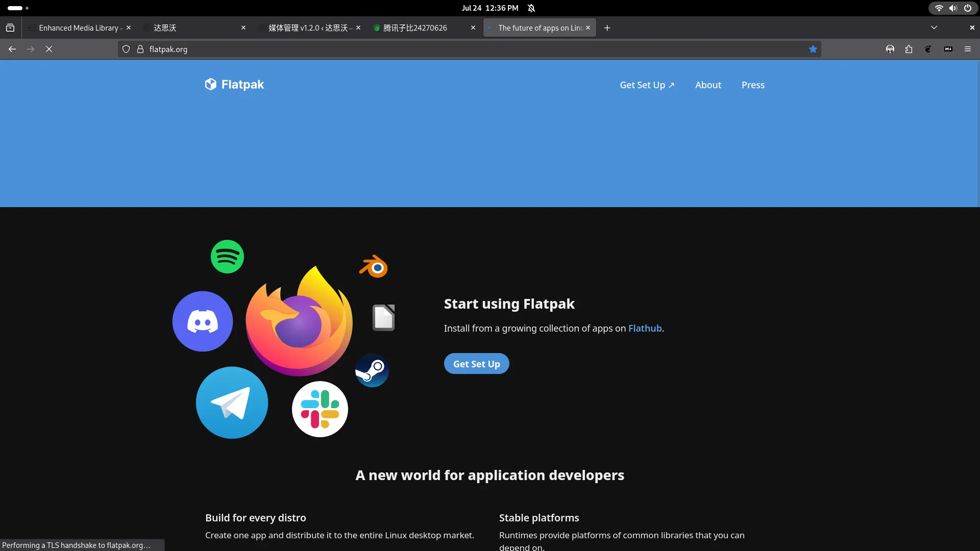980x551 pixels.
Task: Stop loading the page
Action: click(x=49, y=49)
